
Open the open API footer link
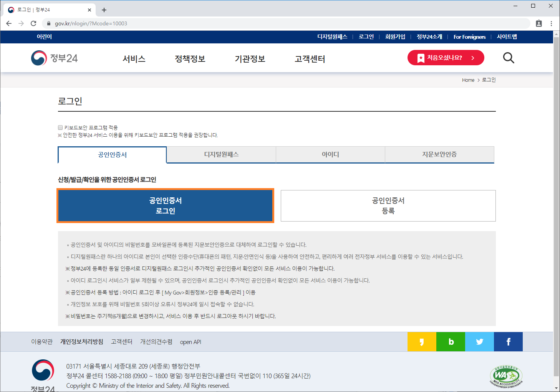[x=191, y=342]
